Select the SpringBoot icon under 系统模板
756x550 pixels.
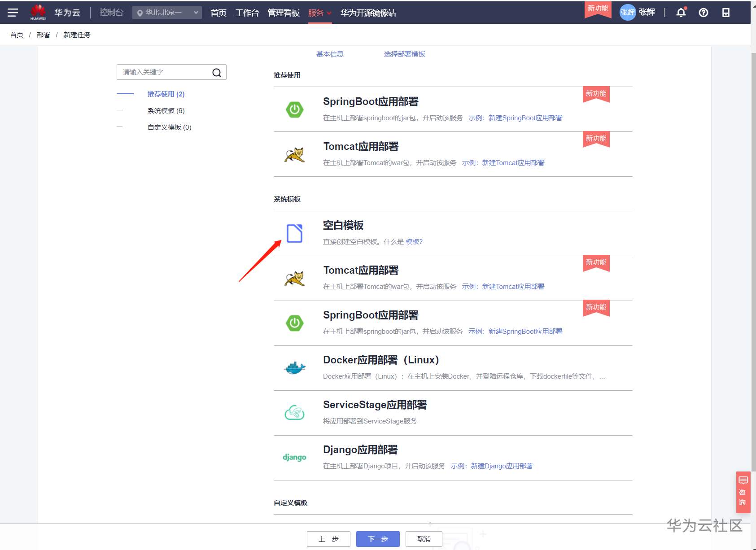click(x=295, y=323)
